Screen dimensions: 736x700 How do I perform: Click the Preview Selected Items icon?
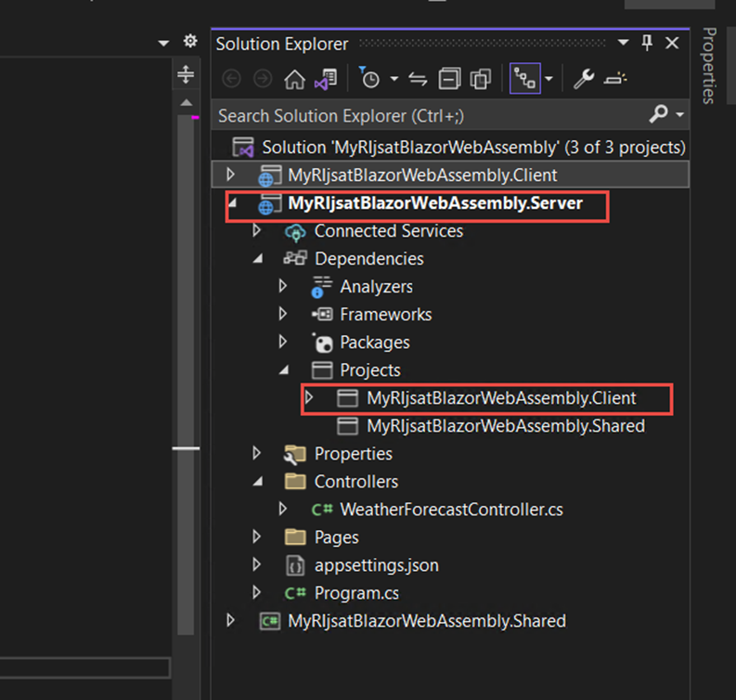[x=615, y=80]
